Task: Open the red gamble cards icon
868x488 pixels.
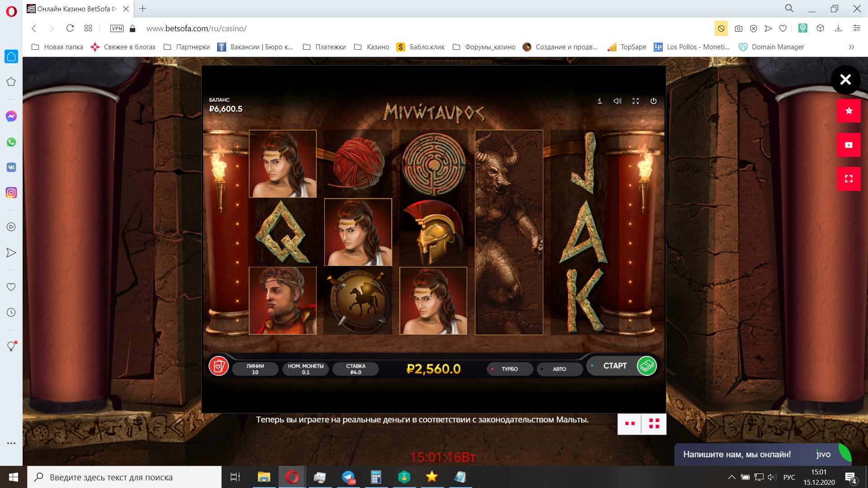Action: point(218,366)
